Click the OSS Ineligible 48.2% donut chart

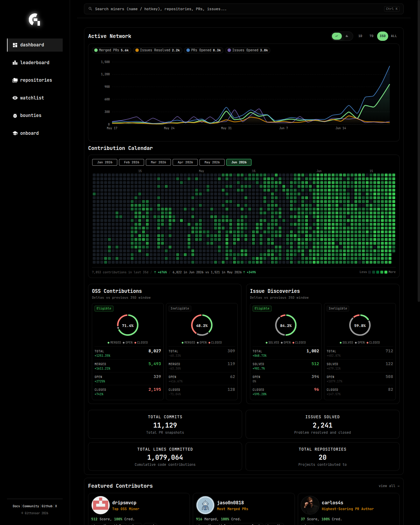pos(202,325)
